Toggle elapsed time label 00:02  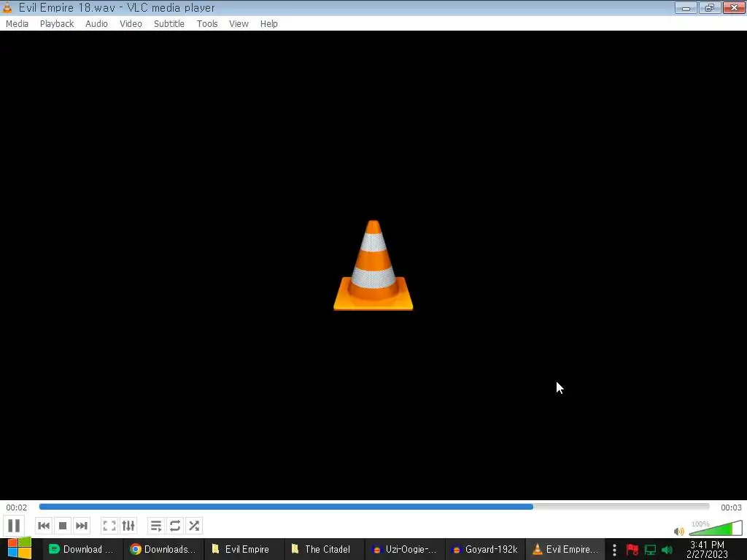pyautogui.click(x=17, y=507)
